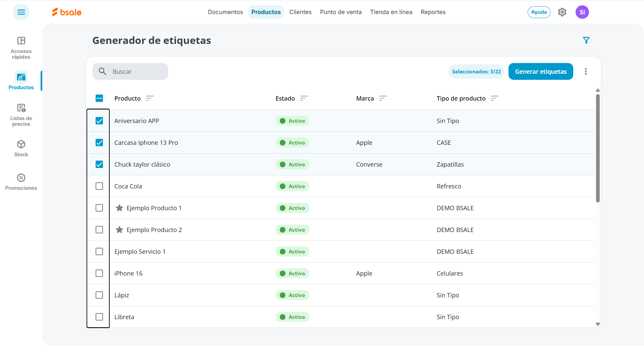Click the iPhone 16 product name
Viewport: 644px width, 346px height.
128,273
